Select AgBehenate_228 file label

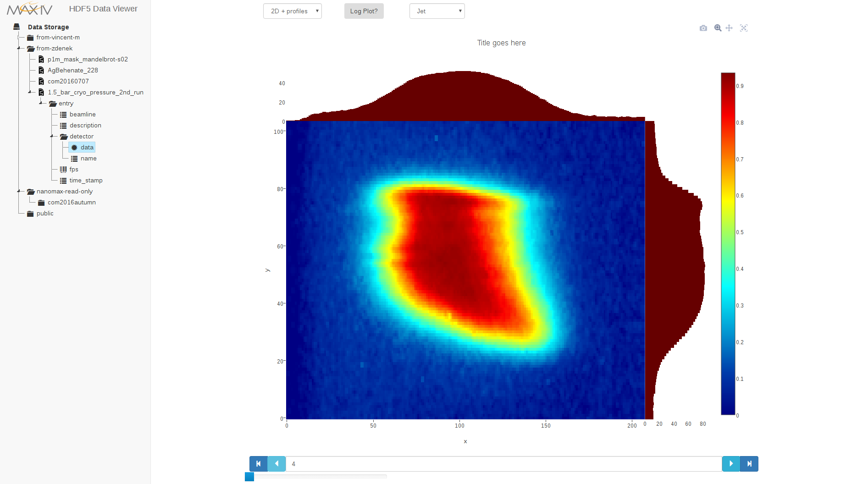pos(73,71)
